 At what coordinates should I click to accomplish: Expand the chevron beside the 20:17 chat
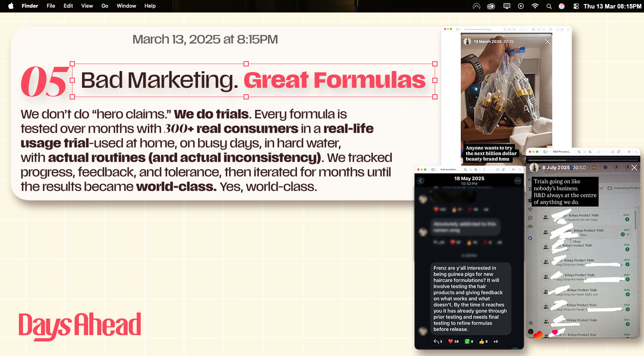(x=628, y=234)
